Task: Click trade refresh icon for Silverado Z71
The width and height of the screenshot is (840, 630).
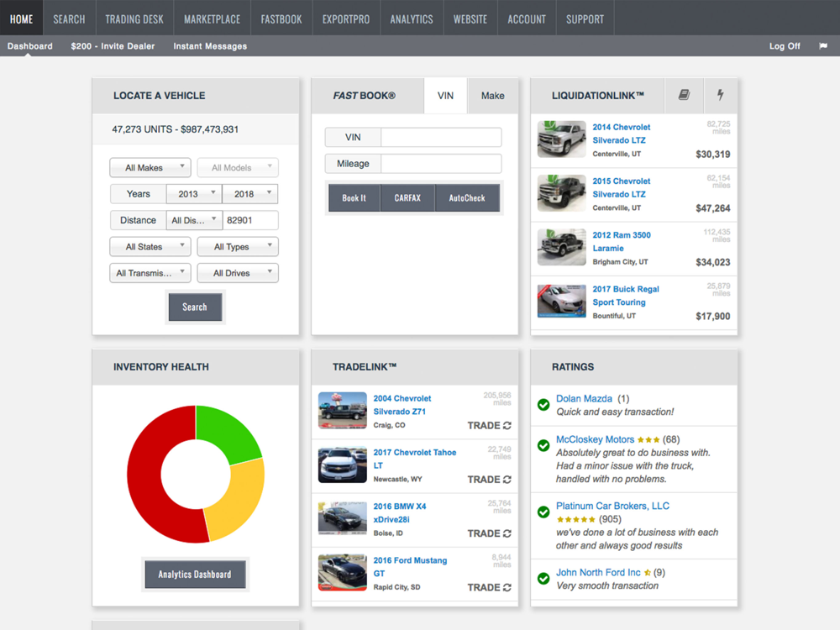Action: [x=507, y=425]
